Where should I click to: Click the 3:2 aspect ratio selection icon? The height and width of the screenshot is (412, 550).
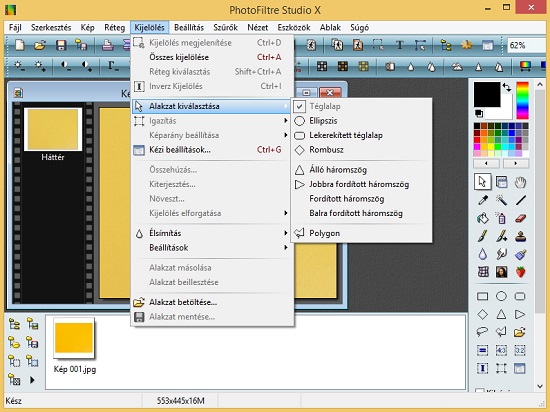[520, 350]
